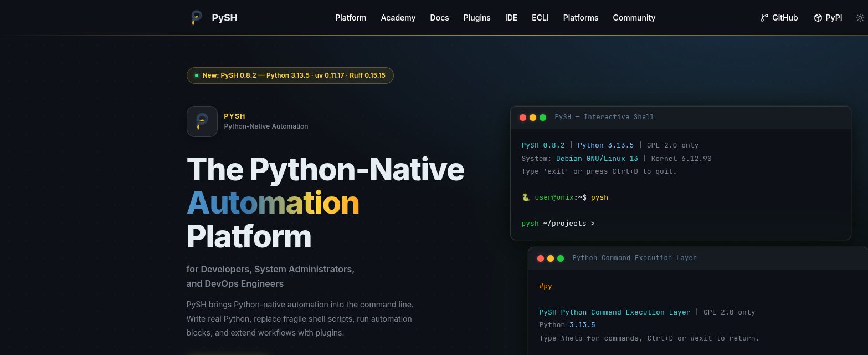The height and width of the screenshot is (355, 868).
Task: Visit the Community nav item
Action: click(634, 18)
